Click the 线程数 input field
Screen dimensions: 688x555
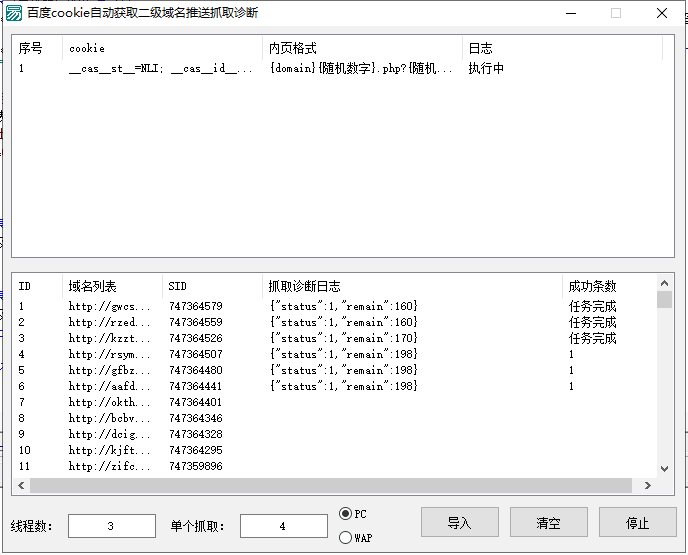[x=111, y=526]
